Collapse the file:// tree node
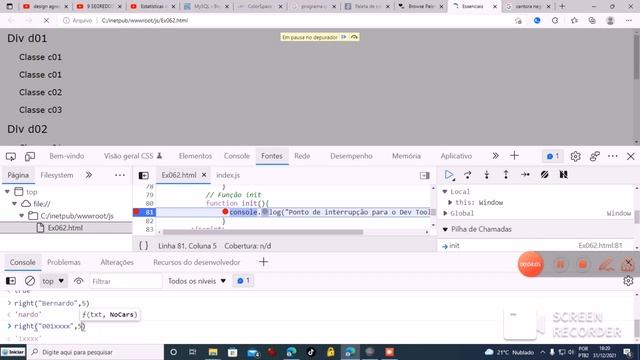Screen dimensions: 640x360 pos(15,204)
